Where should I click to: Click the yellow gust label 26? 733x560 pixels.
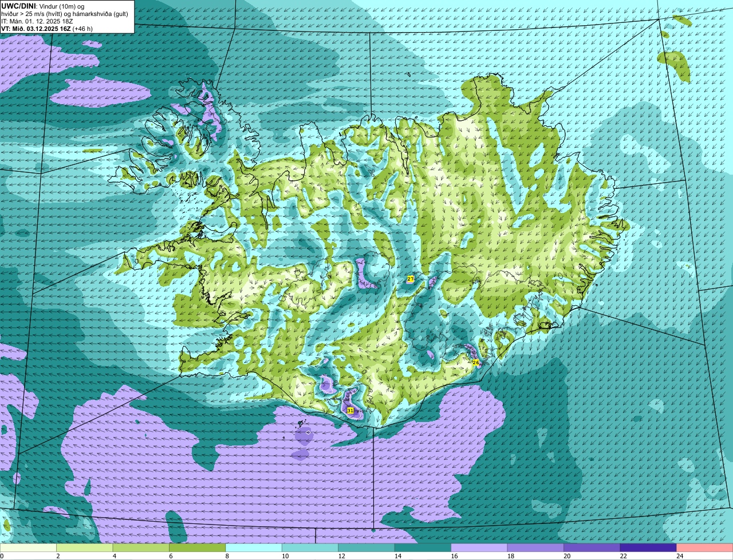pos(475,362)
